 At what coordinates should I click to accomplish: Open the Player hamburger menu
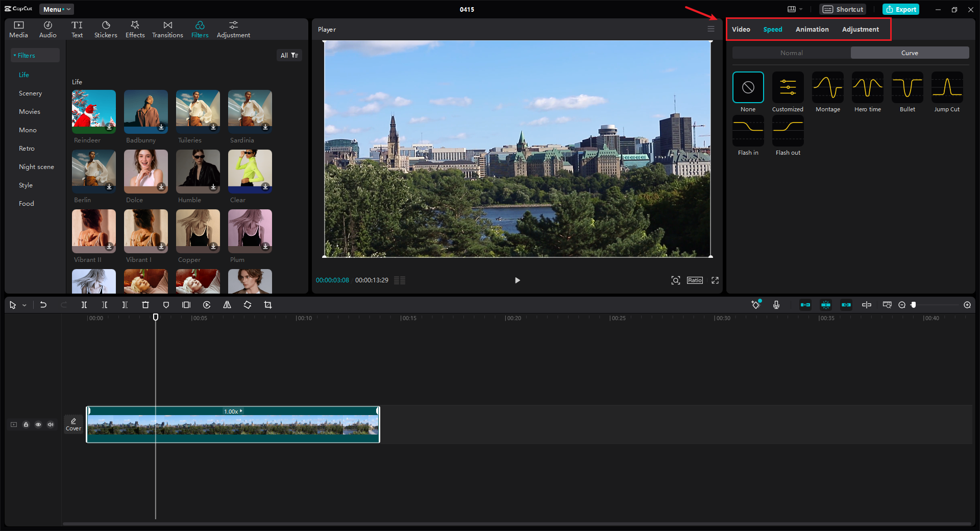(711, 29)
